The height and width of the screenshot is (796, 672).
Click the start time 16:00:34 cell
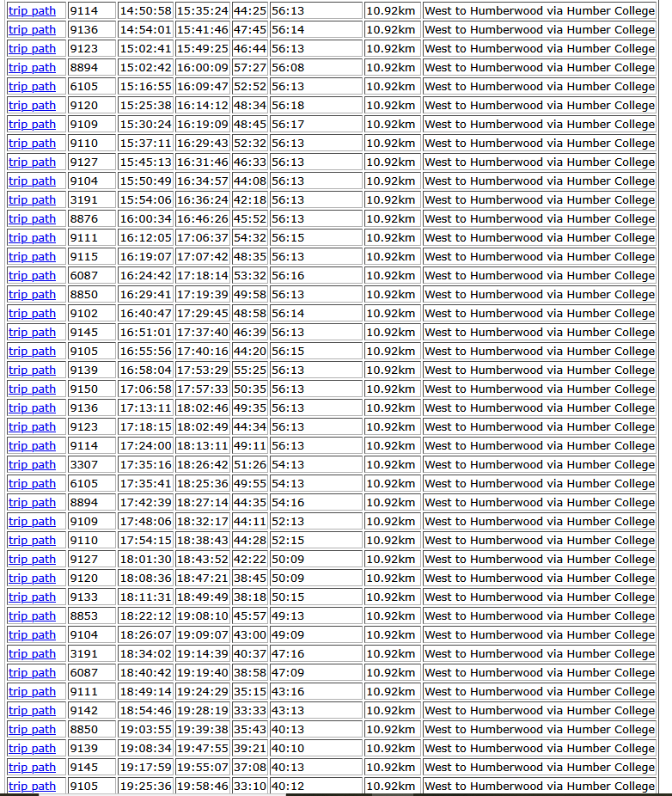tap(145, 219)
